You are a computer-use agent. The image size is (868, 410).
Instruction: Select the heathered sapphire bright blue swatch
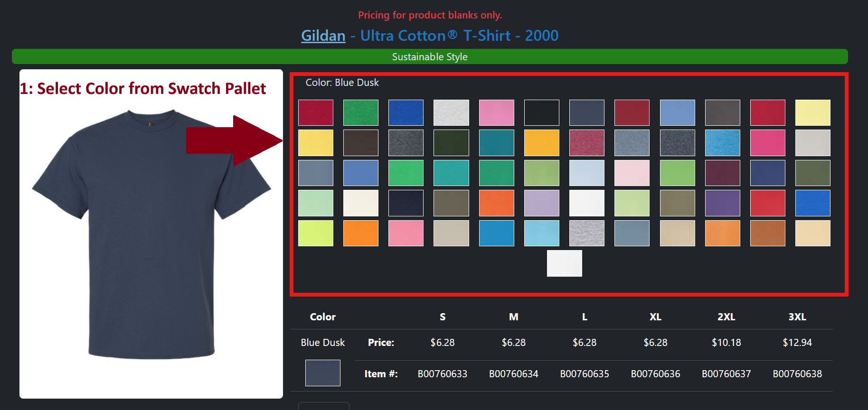click(x=723, y=143)
